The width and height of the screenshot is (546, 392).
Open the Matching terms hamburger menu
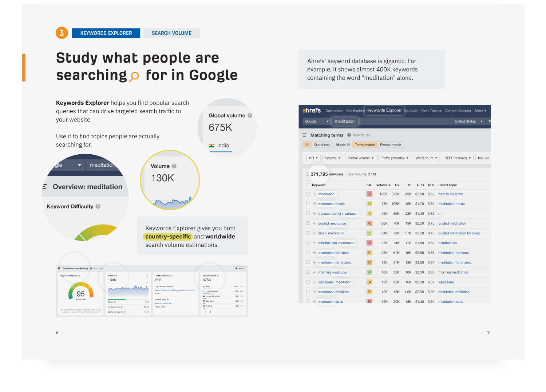(x=304, y=135)
